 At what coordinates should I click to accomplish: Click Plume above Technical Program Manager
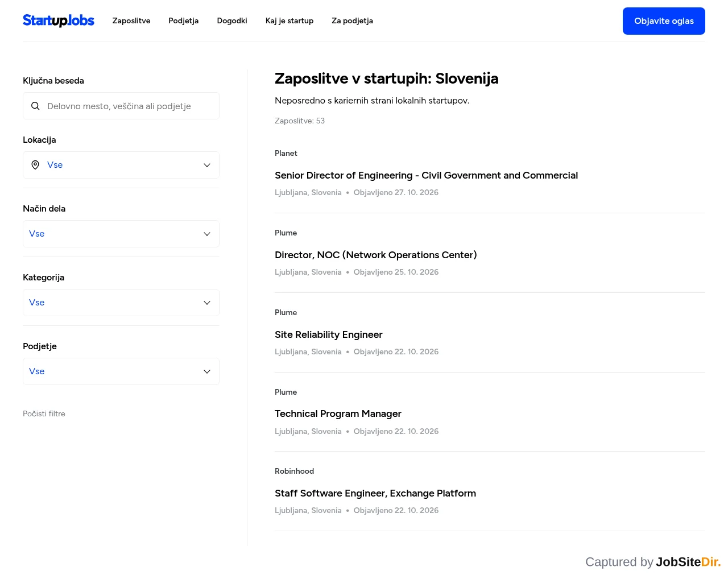(x=286, y=392)
